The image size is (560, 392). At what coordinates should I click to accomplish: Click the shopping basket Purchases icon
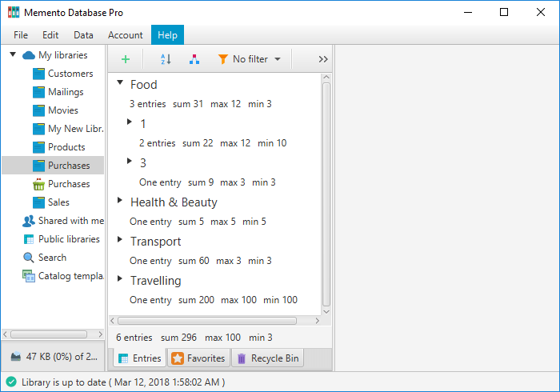tap(38, 184)
